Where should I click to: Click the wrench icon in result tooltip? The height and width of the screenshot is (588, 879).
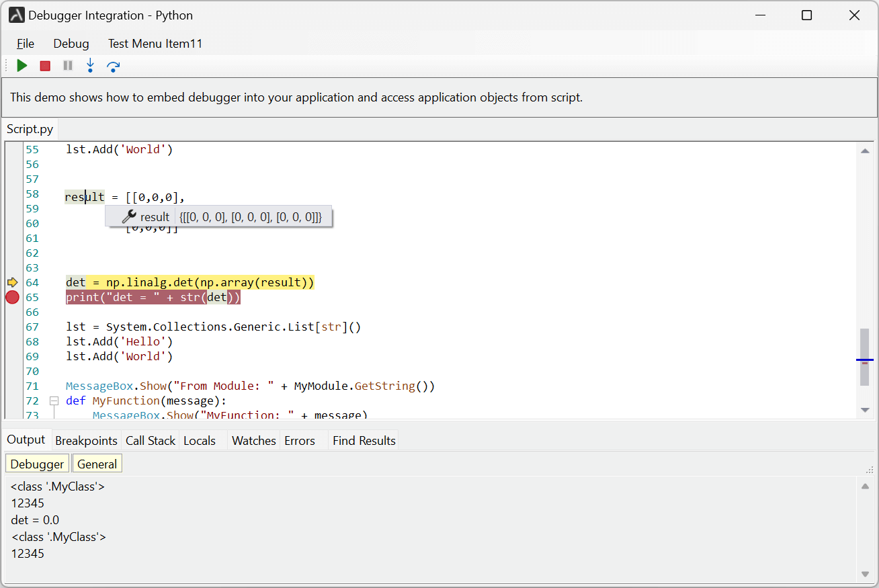[129, 216]
